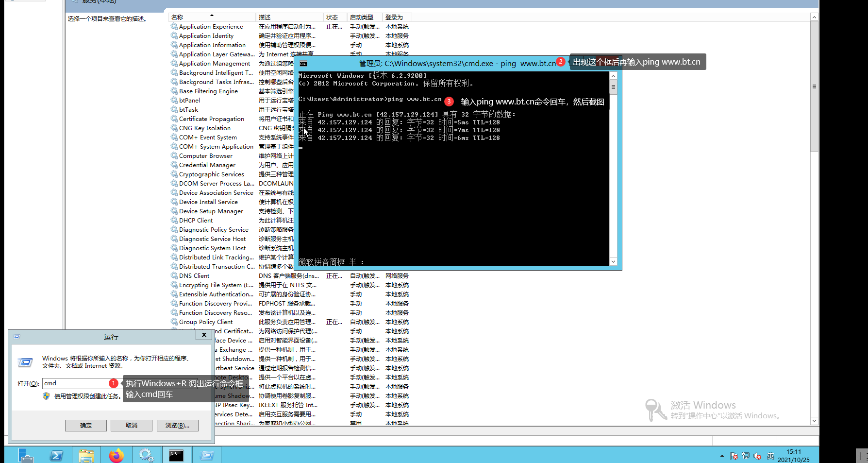
Task: Launch PowerShell from the taskbar
Action: (56, 455)
